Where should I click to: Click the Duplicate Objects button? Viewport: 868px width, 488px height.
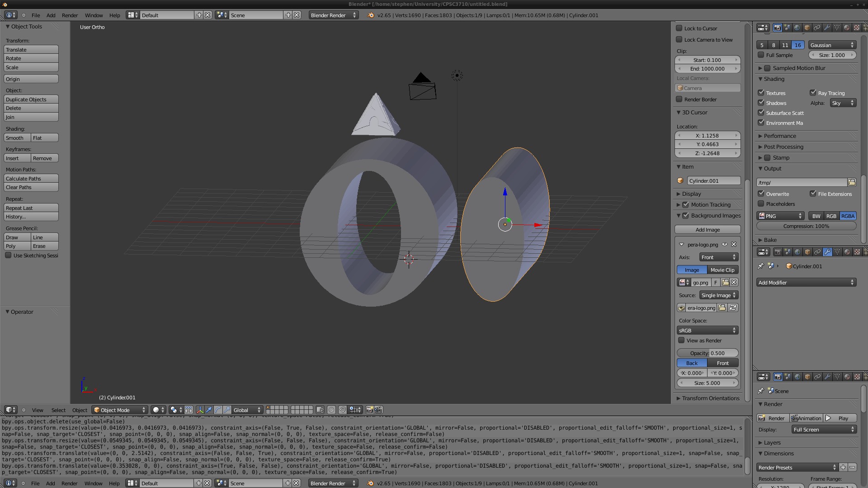(31, 99)
